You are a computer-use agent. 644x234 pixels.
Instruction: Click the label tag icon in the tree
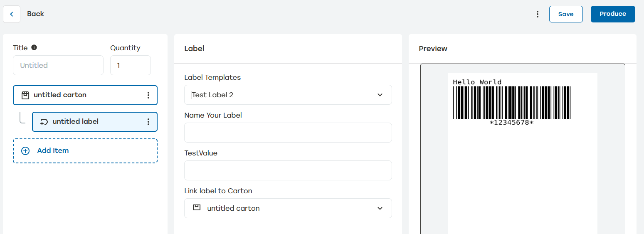click(44, 122)
